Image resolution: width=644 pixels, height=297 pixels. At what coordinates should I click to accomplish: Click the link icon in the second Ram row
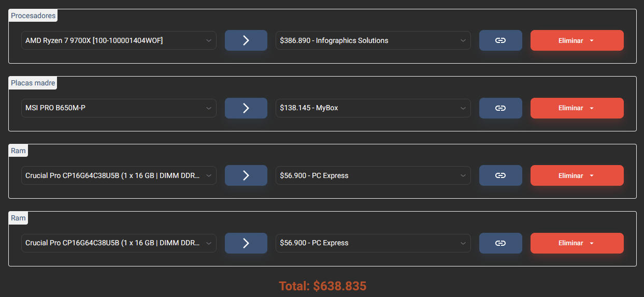coord(500,243)
